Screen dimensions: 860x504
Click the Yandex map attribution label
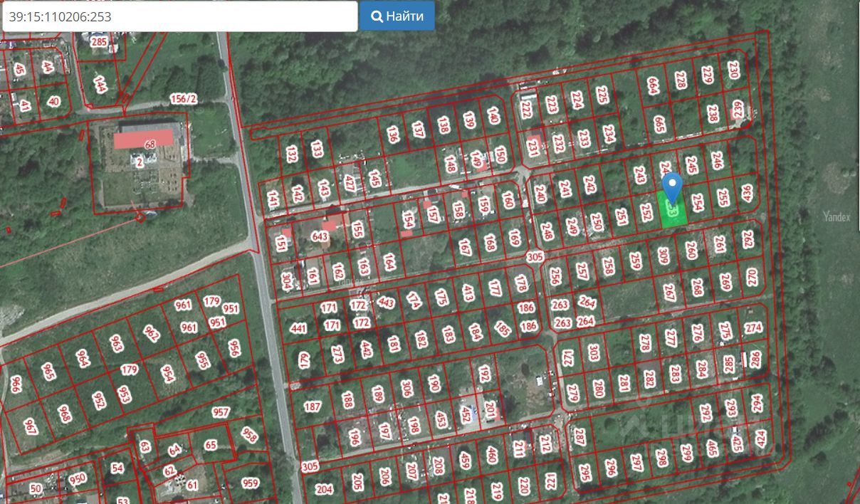click(837, 217)
